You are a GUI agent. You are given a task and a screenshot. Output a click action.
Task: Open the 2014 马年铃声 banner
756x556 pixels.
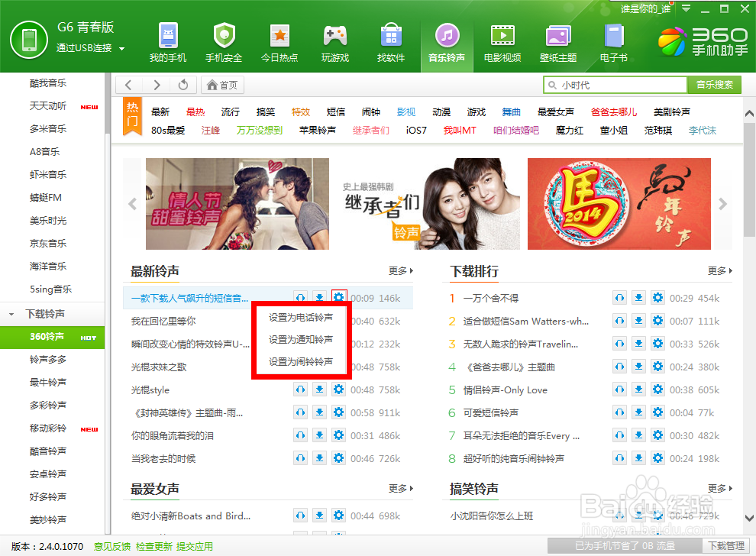coord(619,204)
